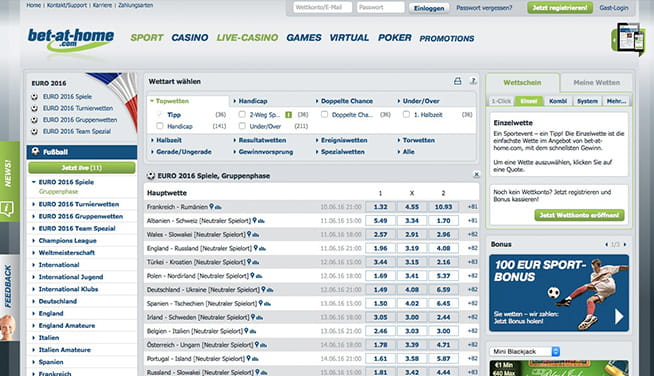Viewport: 654px width, 376px height.
Task: Expand the Halbzeit bet category
Action: [x=166, y=140]
